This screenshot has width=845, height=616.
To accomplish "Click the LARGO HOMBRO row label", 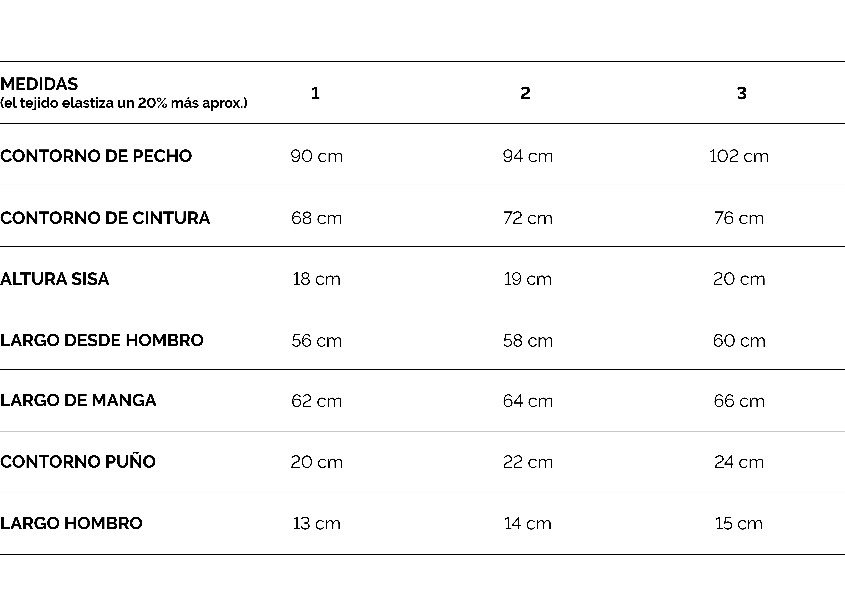I will pyautogui.click(x=71, y=523).
